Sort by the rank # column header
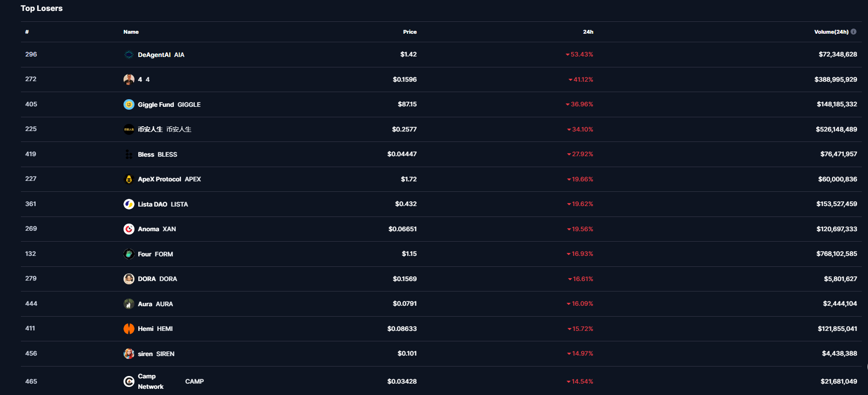 (27, 32)
